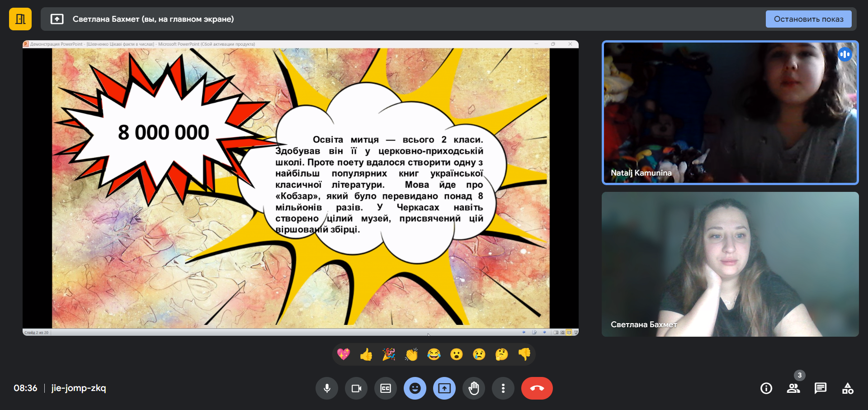
Task: Click the Остановить показ button
Action: click(x=808, y=19)
